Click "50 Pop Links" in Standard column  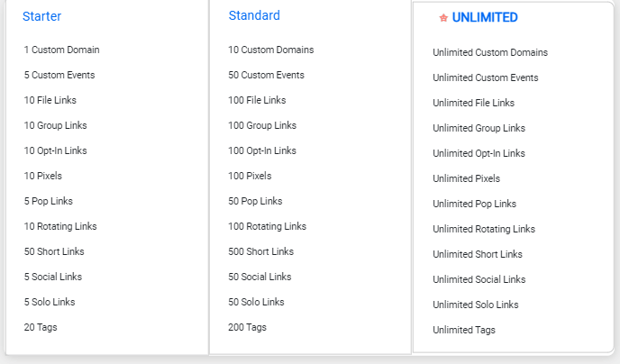pos(255,201)
